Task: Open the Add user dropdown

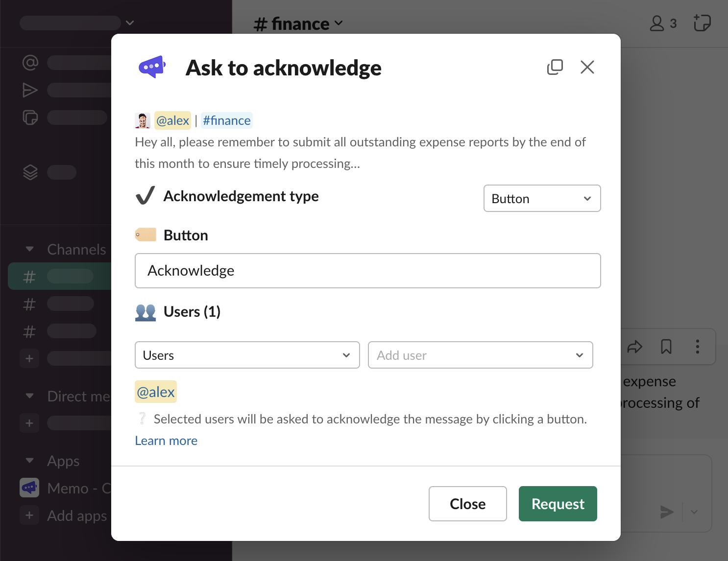Action: click(480, 355)
